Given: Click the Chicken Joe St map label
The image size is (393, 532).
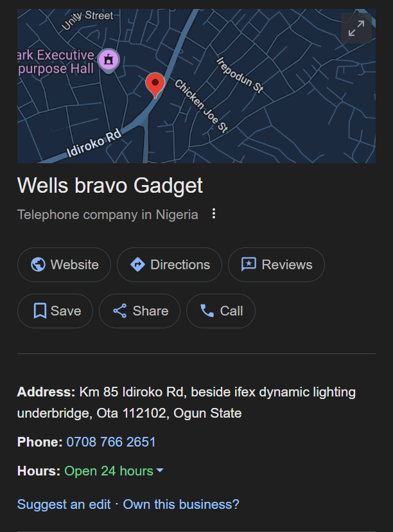Looking at the screenshot, I should coord(201,106).
